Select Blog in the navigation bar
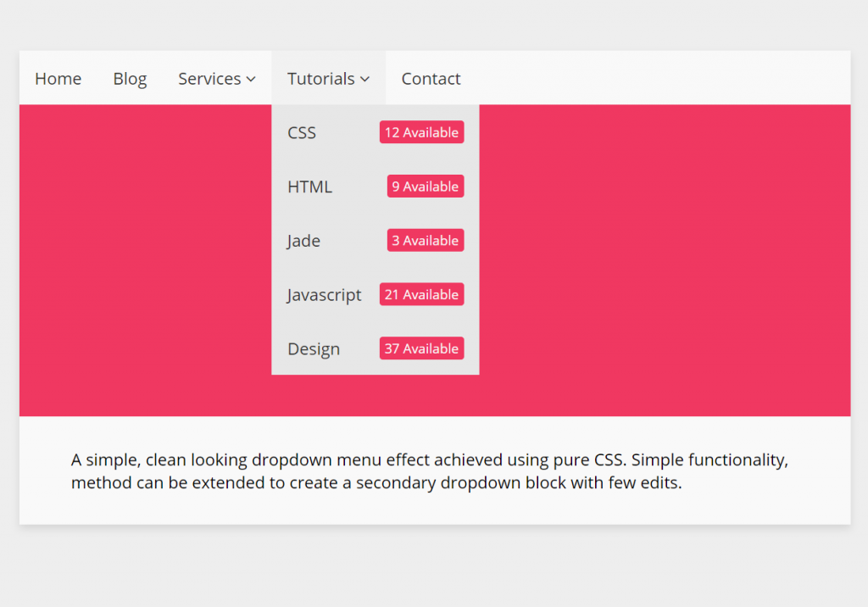868x607 pixels. point(130,79)
